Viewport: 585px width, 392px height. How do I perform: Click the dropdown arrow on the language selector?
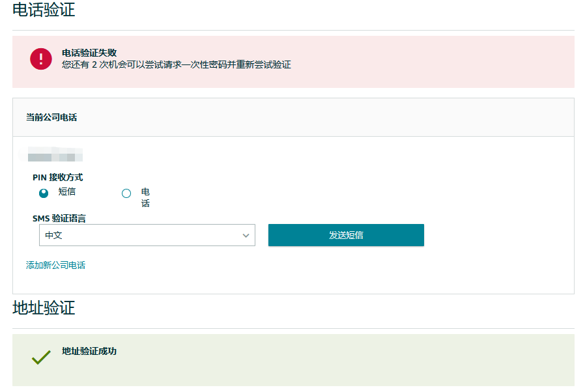coord(246,235)
